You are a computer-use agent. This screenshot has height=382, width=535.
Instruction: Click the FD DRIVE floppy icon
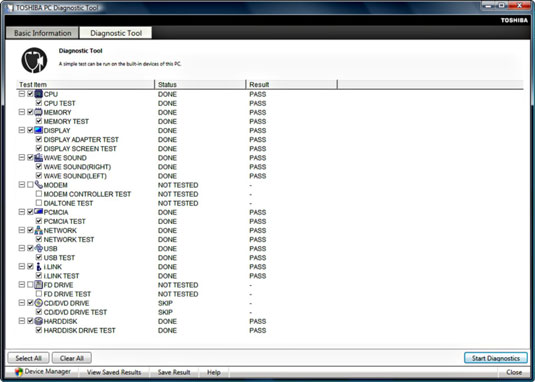coord(39,284)
